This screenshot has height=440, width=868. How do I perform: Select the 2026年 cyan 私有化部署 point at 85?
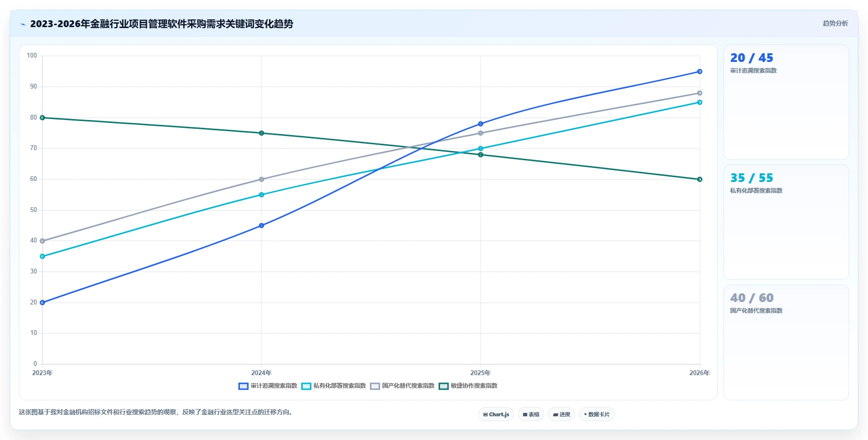(x=700, y=102)
